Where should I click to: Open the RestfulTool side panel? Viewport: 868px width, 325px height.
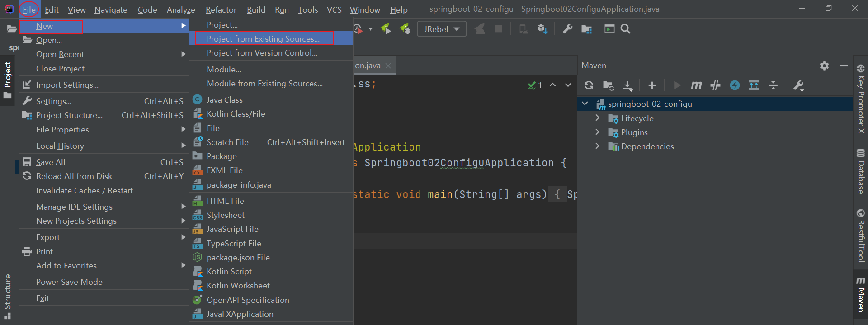pos(860,236)
